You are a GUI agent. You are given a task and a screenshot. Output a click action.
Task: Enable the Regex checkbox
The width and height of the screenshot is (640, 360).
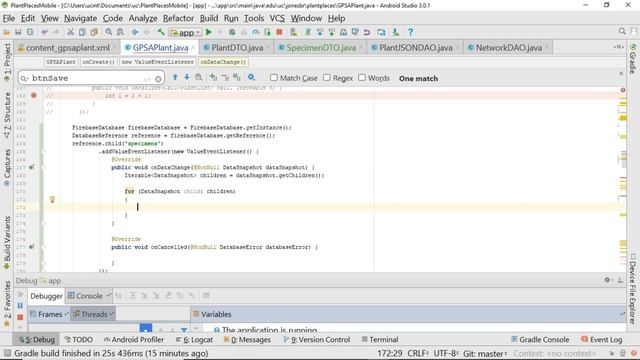tap(327, 78)
